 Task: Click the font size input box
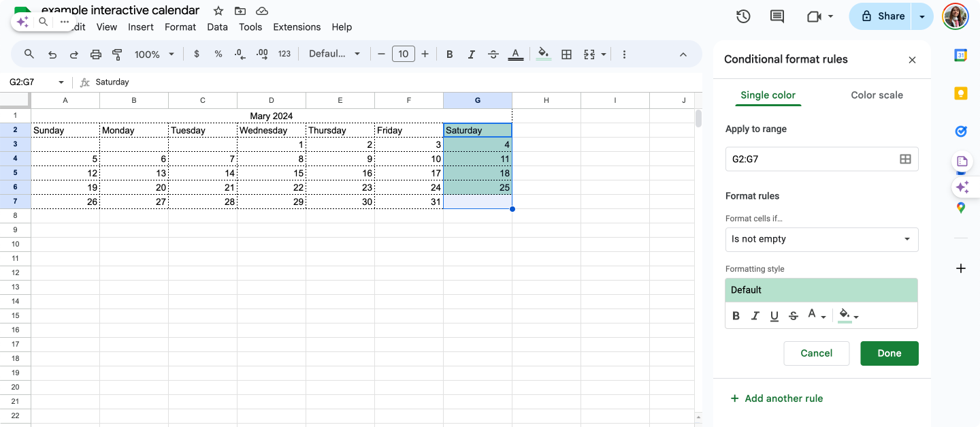pos(404,54)
